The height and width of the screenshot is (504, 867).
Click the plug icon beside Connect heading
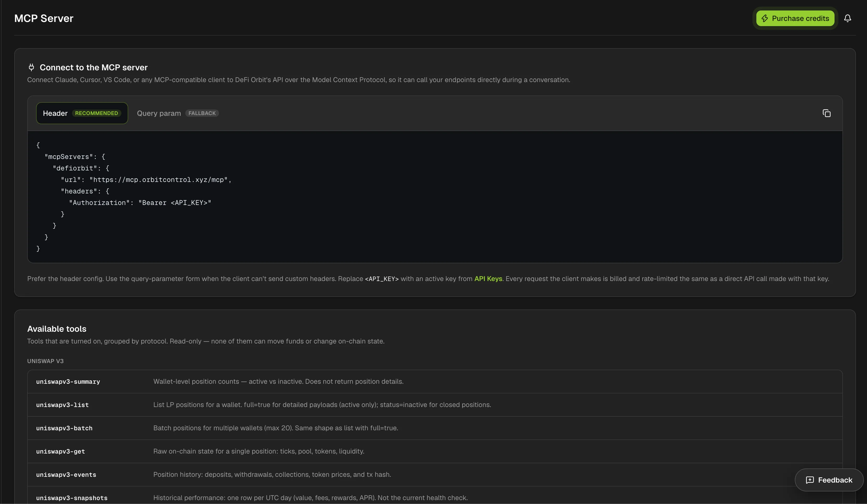click(x=31, y=67)
